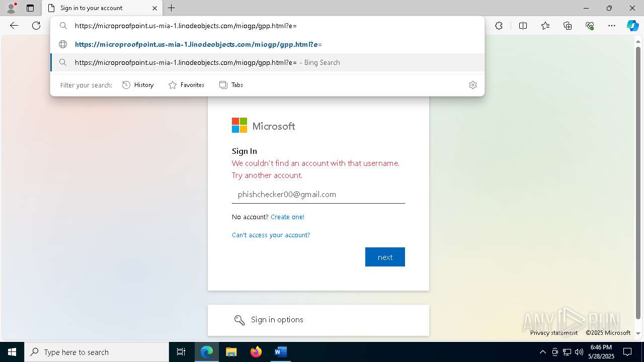Open address bar search settings gear
The width and height of the screenshot is (644, 362).
[472, 85]
